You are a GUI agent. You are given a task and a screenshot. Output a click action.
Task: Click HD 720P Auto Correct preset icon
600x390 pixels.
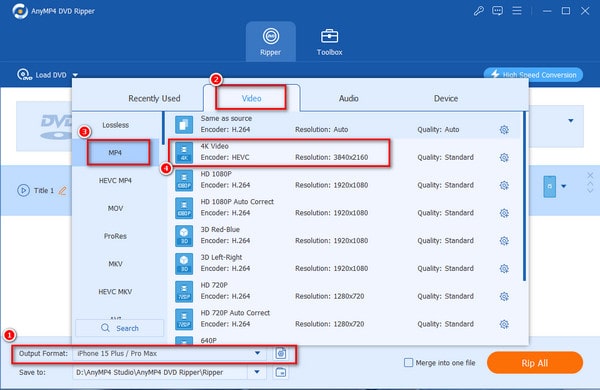pyautogui.click(x=184, y=319)
